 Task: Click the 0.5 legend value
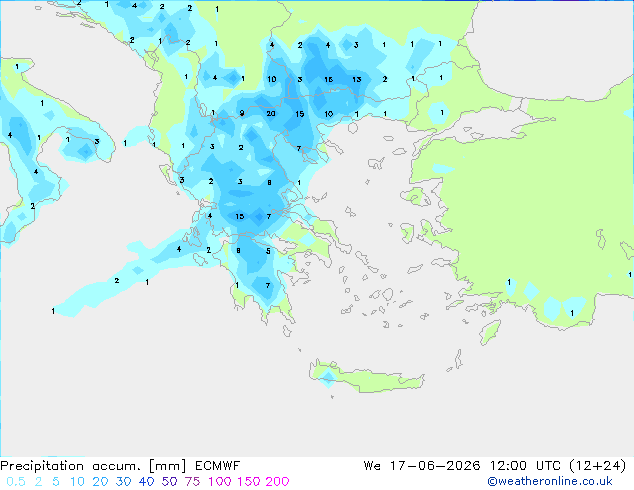(16, 482)
